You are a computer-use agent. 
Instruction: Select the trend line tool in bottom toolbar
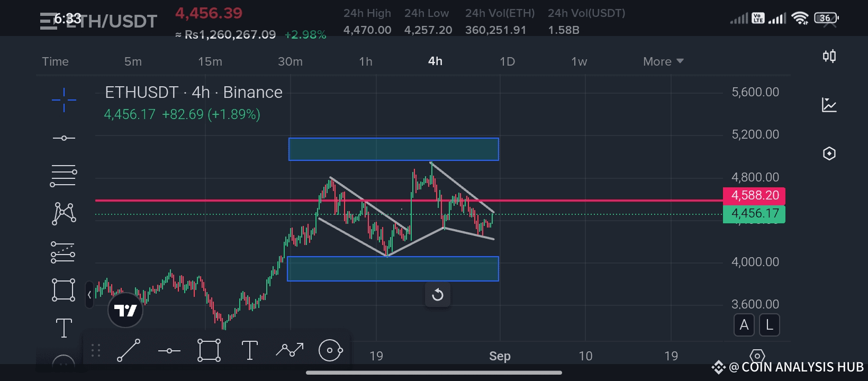click(x=129, y=350)
